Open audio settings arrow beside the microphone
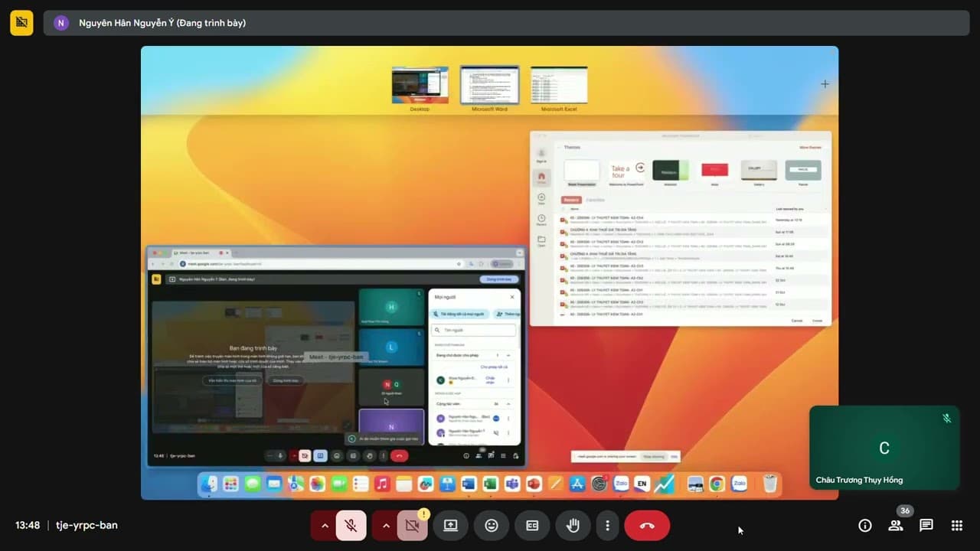Screen dimensions: 980x551 click(325, 526)
